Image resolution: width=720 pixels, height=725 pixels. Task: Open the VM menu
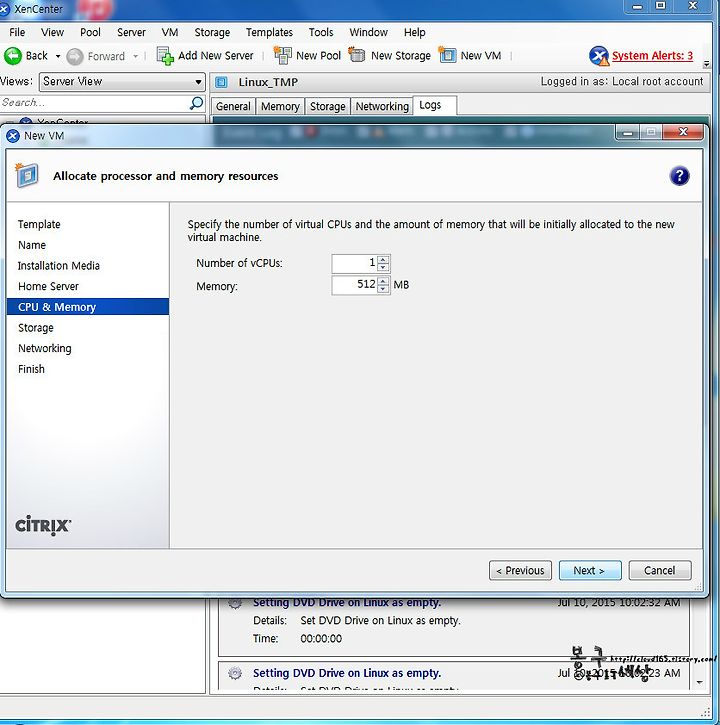point(170,32)
